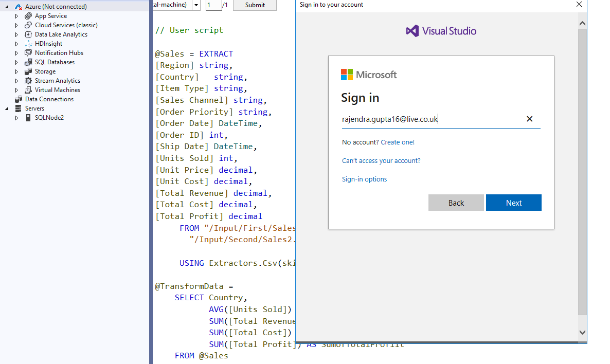Image resolution: width=610 pixels, height=364 pixels.
Task: Click the Stream Analytics gear icon
Action: [x=28, y=81]
